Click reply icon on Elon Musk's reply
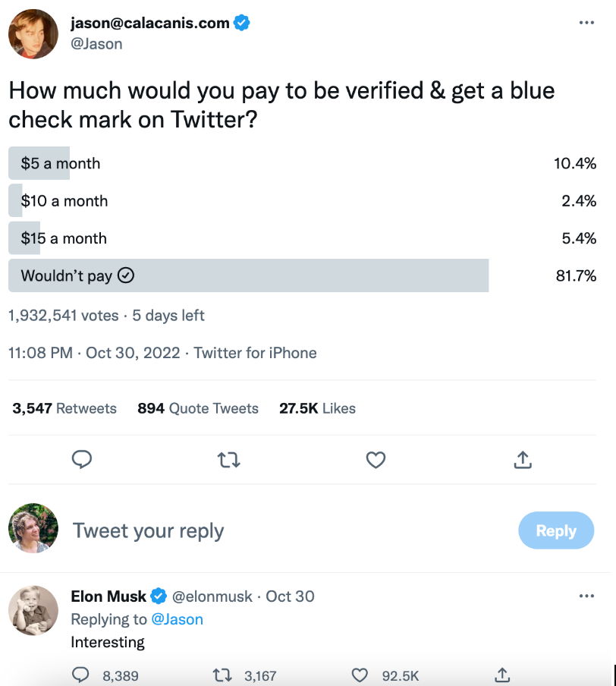Screen dimensions: 616x686 tap(81, 675)
